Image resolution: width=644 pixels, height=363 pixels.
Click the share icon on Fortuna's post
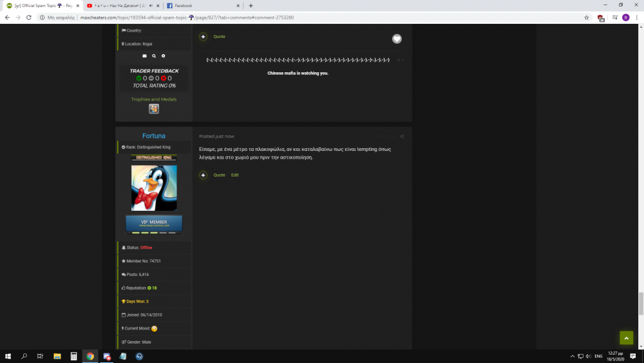tap(402, 136)
